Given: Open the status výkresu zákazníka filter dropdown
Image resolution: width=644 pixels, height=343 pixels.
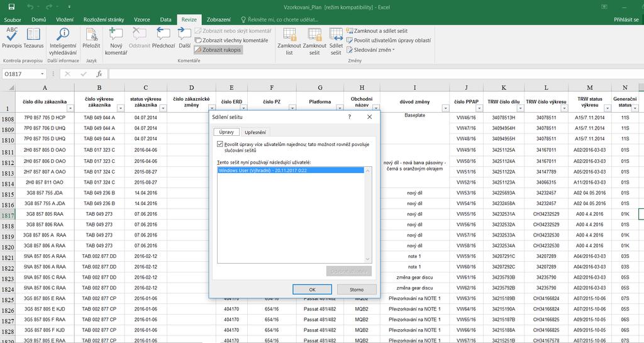Looking at the screenshot, I should click(x=163, y=108).
